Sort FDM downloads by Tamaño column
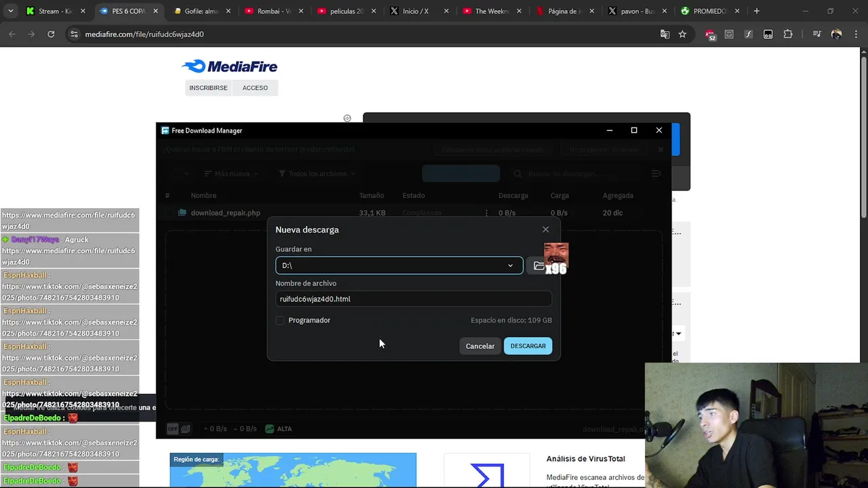The image size is (868, 488). [371, 195]
